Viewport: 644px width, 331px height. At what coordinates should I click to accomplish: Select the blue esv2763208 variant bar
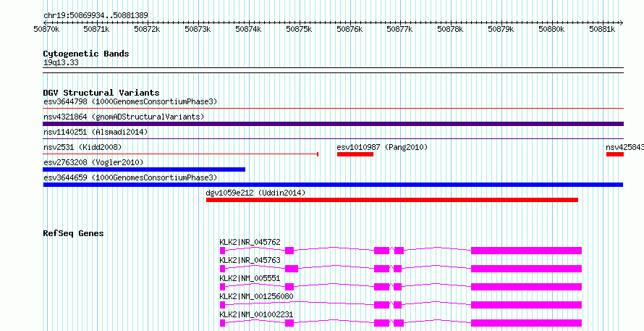pyautogui.click(x=144, y=169)
